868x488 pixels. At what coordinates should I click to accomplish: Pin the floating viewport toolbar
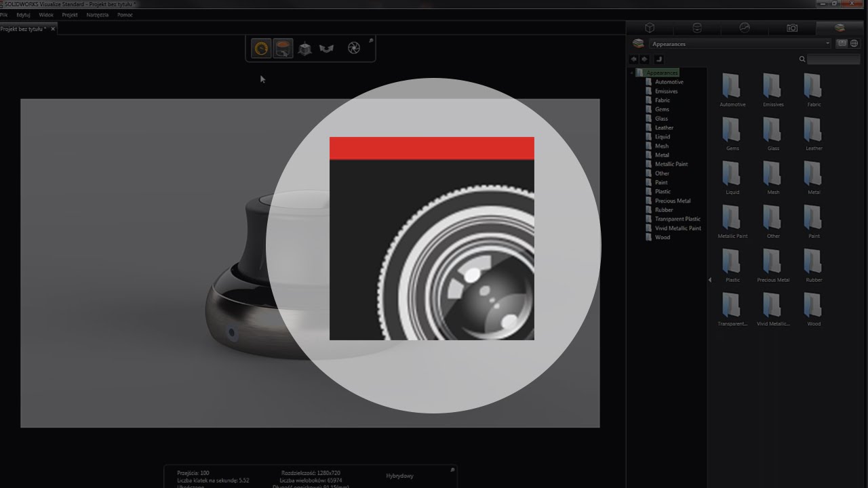371,41
